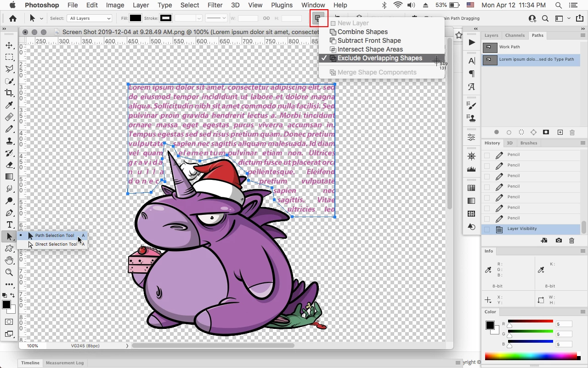Open the stroke line type dropdown
The image size is (588, 368).
[x=216, y=18]
